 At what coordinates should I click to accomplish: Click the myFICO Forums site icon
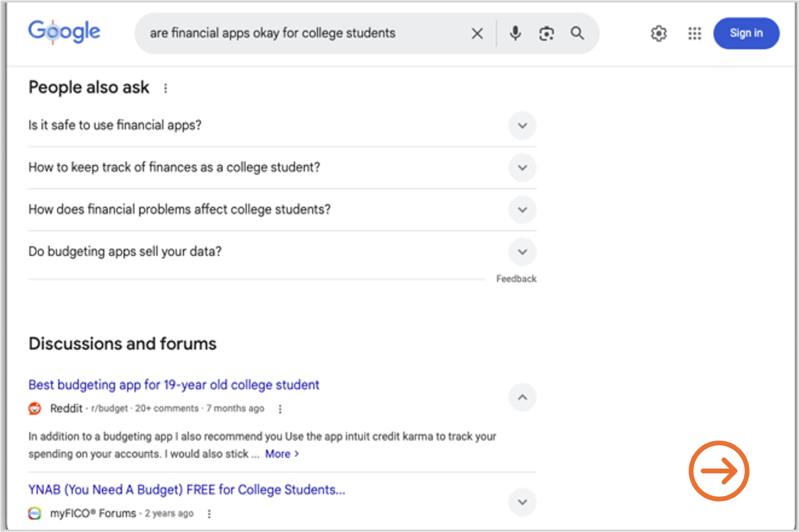tap(35, 514)
